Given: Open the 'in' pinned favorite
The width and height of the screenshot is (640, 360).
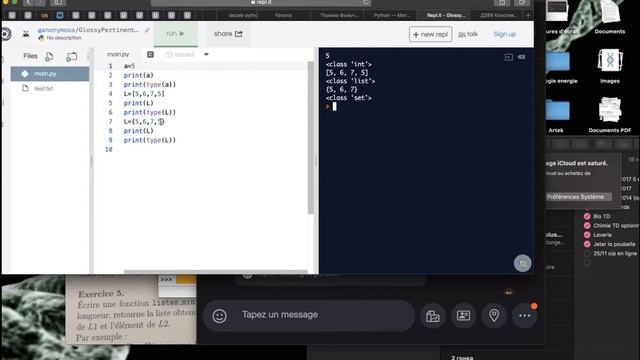Looking at the screenshot, I should [44, 16].
